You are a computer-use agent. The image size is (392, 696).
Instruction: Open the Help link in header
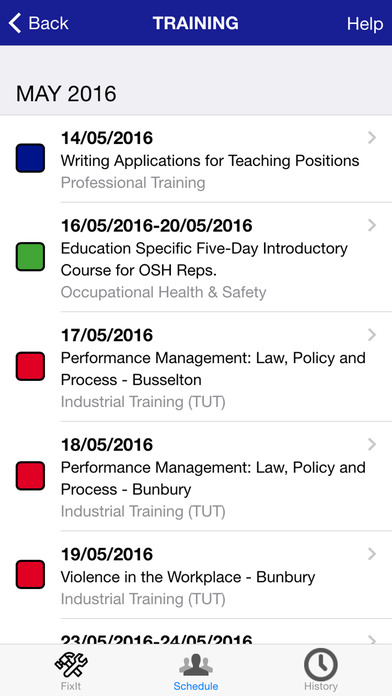tap(365, 24)
